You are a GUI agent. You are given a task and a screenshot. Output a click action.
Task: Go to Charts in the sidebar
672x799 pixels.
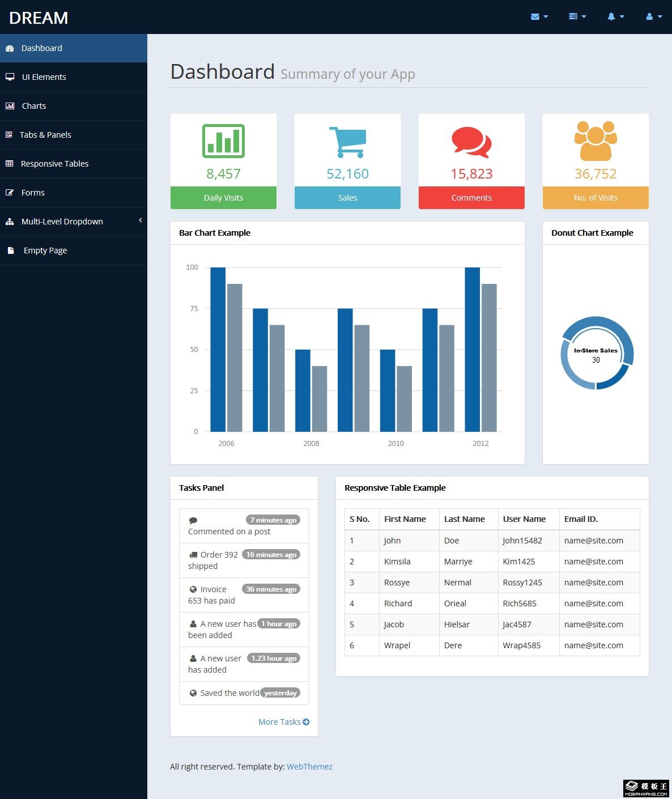coord(34,106)
